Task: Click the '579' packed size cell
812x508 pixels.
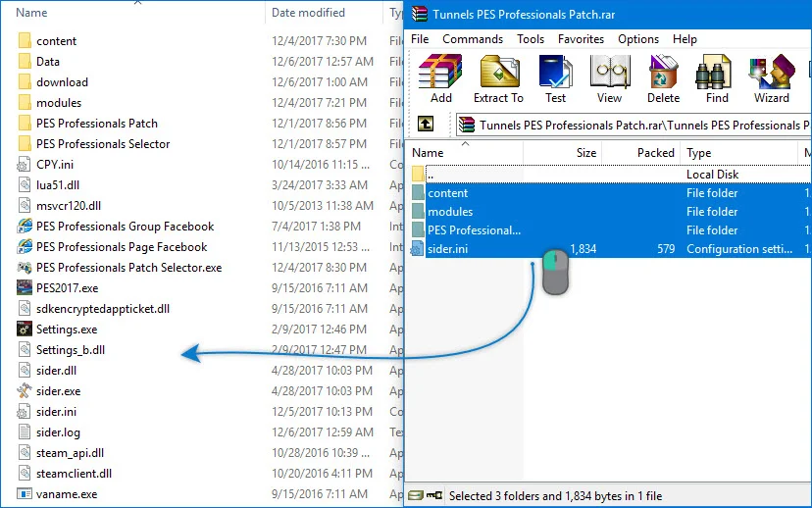Action: pos(666,249)
